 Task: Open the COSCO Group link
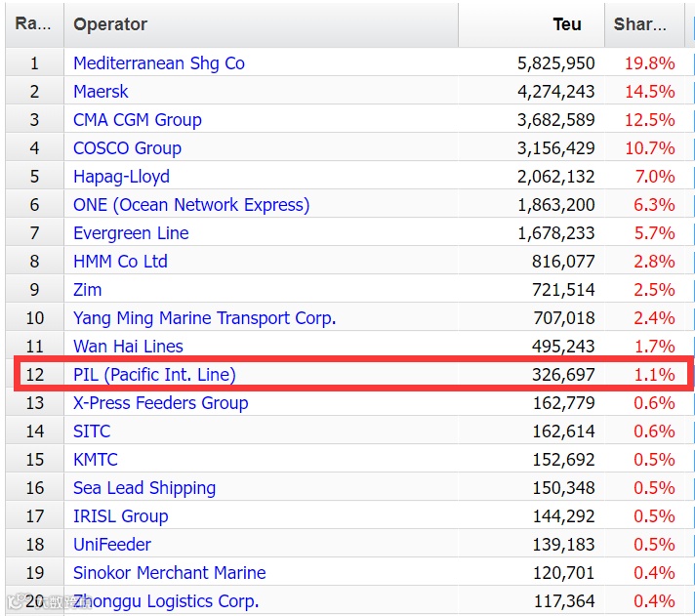pos(127,148)
